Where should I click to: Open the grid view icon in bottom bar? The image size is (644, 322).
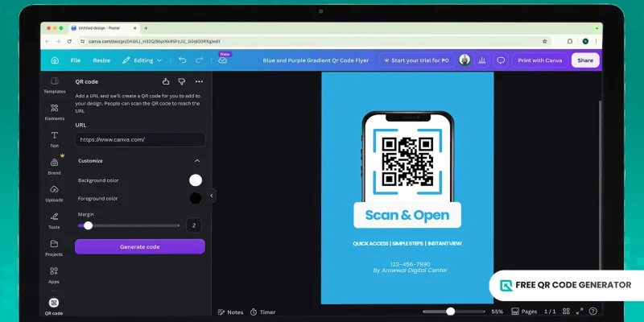[x=567, y=312]
